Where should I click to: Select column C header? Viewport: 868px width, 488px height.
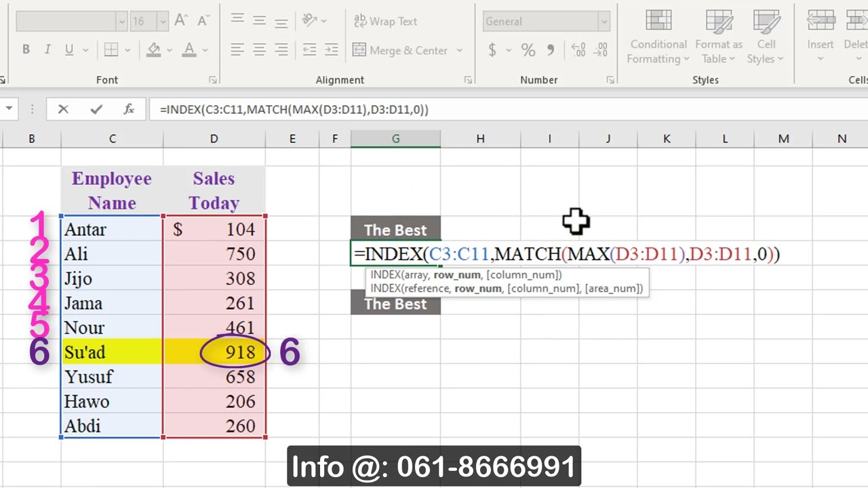pyautogui.click(x=112, y=138)
